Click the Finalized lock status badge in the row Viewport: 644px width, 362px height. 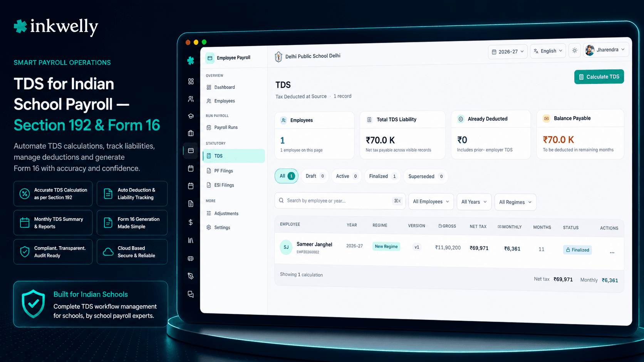577,250
